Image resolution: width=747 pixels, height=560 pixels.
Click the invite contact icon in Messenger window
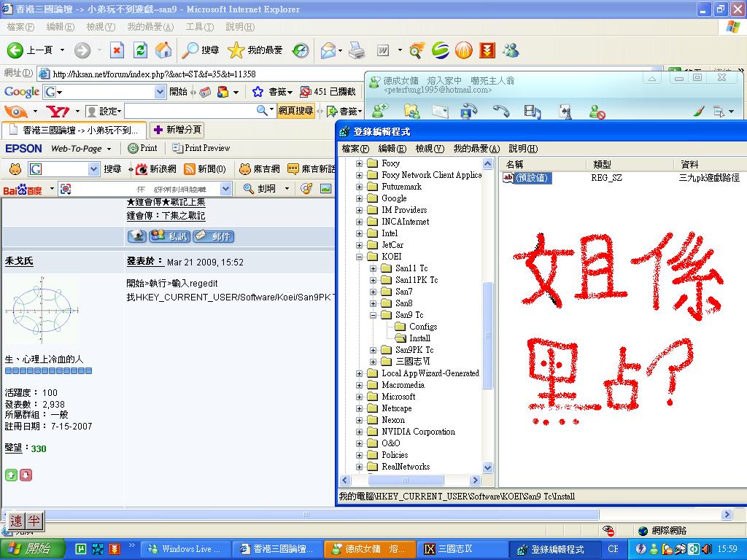pyautogui.click(x=379, y=112)
